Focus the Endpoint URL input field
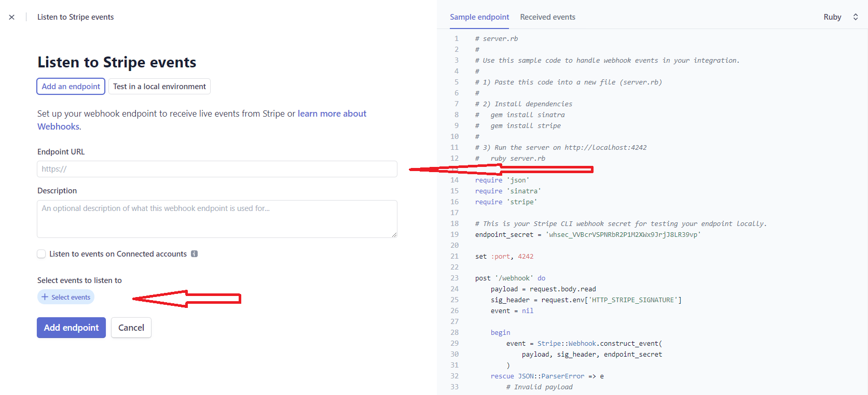Viewport: 868px width, 395px height. point(217,169)
